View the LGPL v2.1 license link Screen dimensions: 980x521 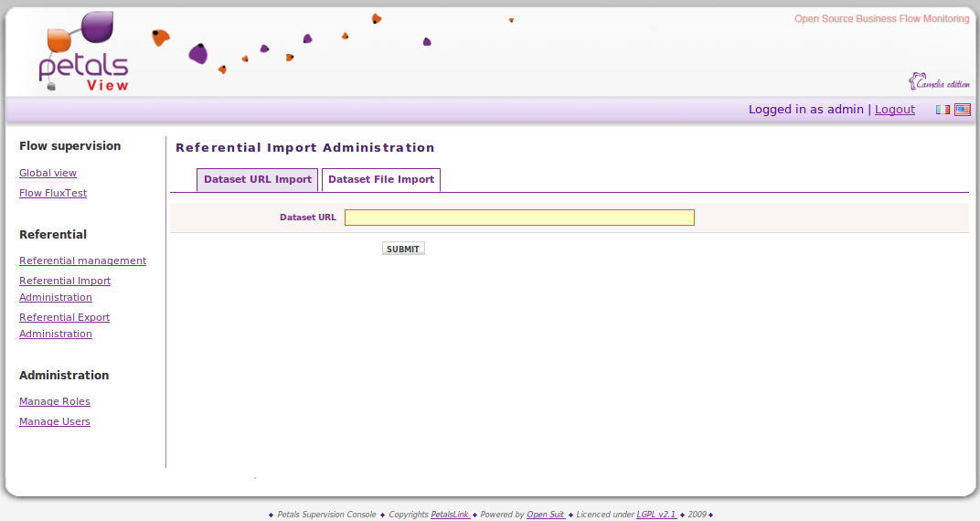[656, 515]
